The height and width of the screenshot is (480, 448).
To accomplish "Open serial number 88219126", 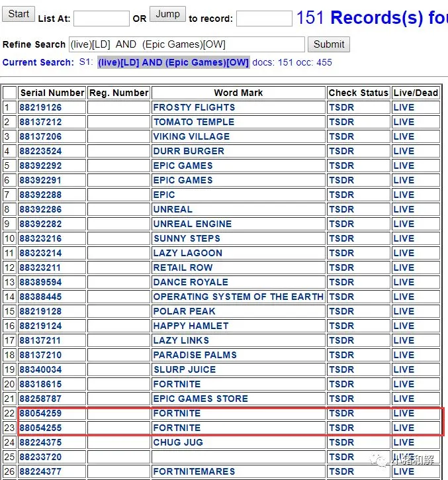I will click(x=40, y=107).
